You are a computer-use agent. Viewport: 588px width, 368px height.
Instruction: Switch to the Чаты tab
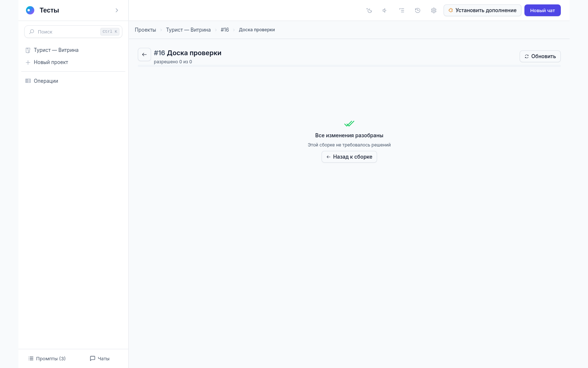(100, 358)
